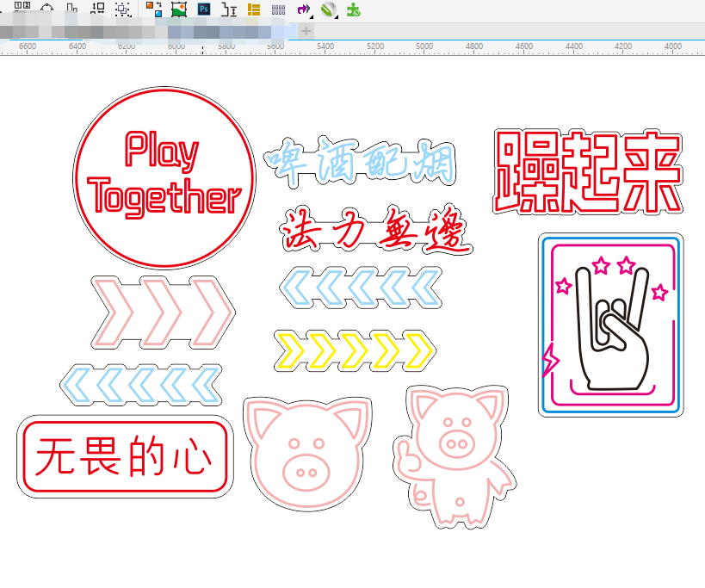Select the pink thumbs-up pig graphic
The width and height of the screenshot is (705, 588).
coord(455,457)
